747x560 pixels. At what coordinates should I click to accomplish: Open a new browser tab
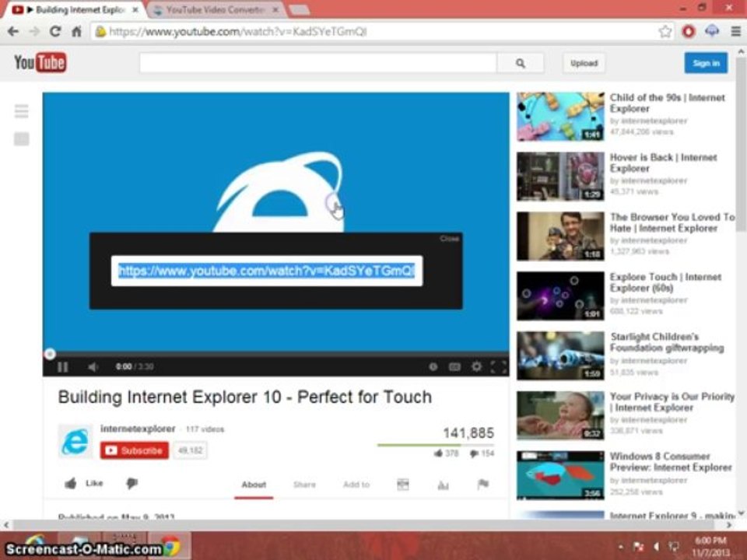(300, 9)
